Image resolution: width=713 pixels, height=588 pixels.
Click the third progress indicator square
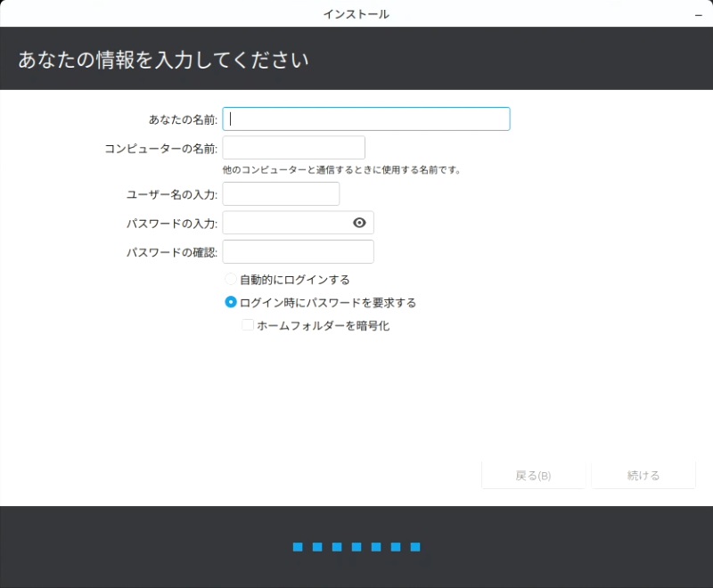pyautogui.click(x=337, y=547)
